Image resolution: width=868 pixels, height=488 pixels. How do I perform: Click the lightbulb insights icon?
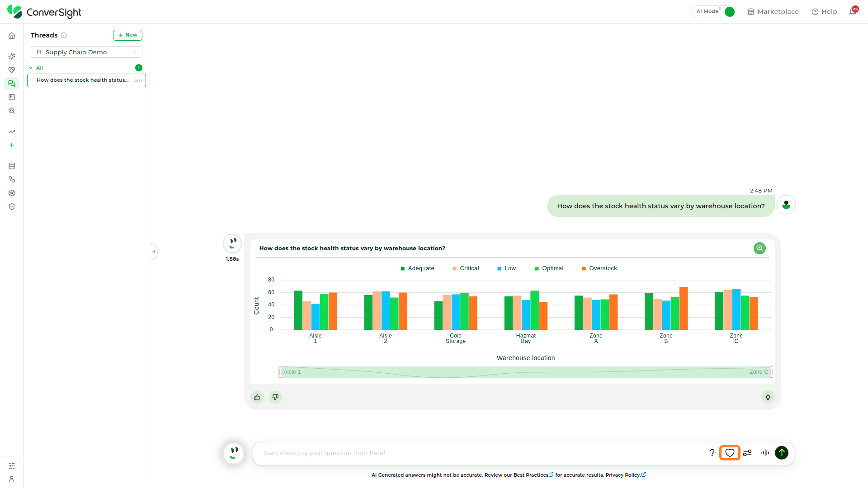[768, 397]
